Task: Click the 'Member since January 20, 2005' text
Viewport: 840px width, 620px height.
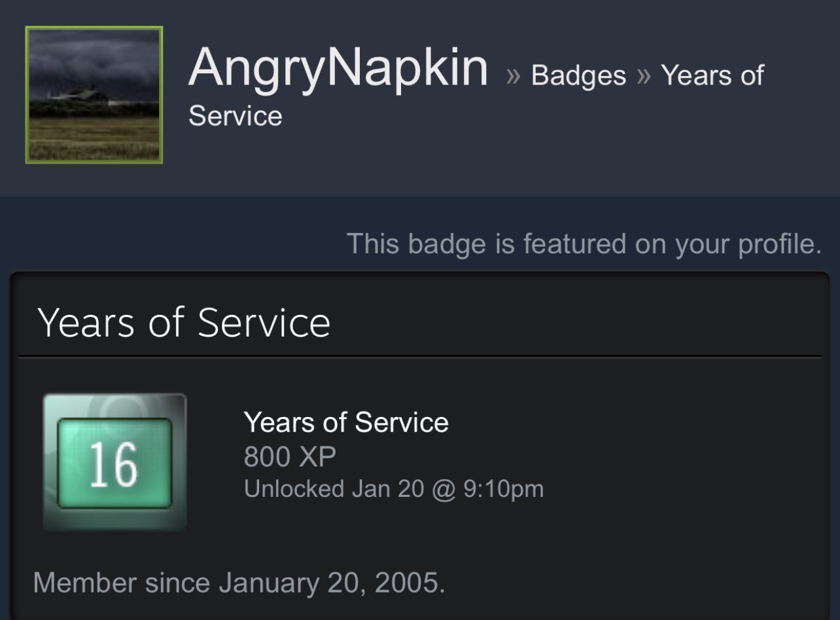Action: (239, 582)
